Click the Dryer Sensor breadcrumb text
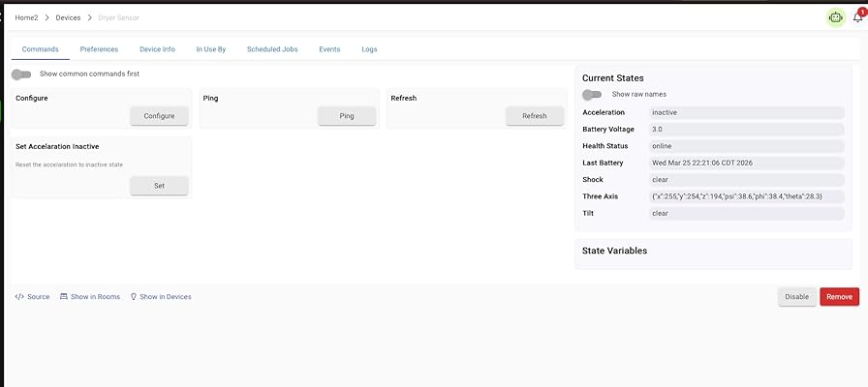 tap(118, 17)
